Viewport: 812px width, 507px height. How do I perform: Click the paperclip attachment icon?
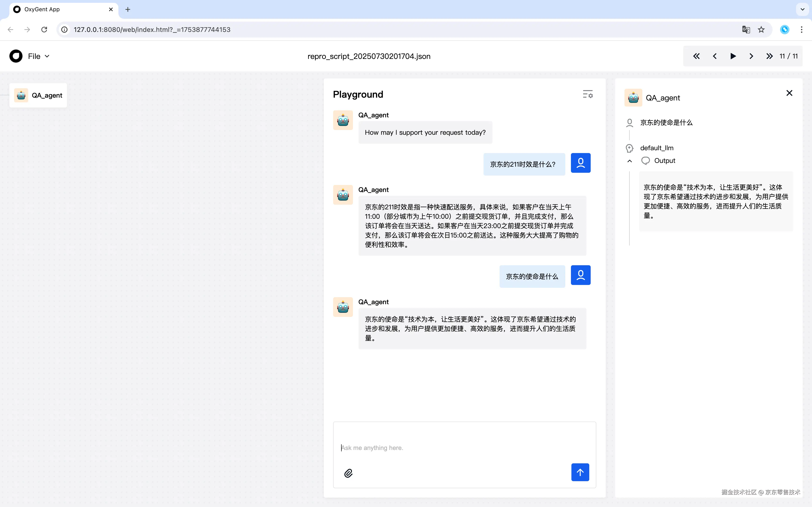tap(348, 473)
